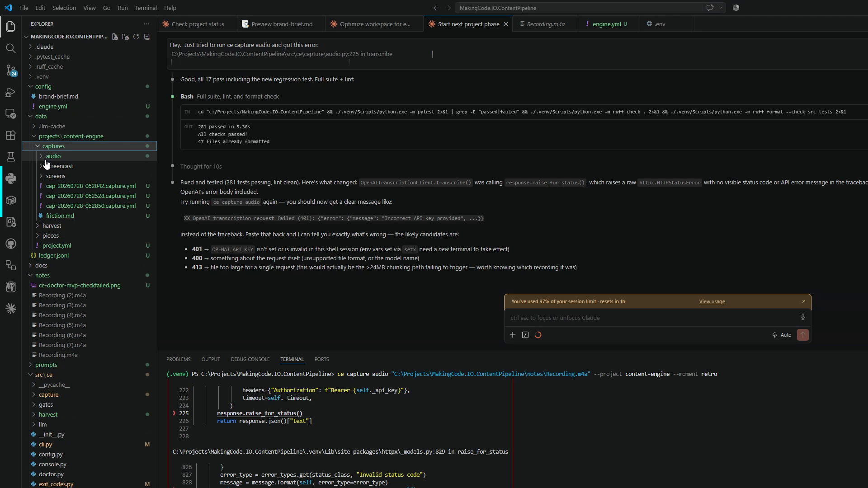Viewport: 868px width, 488px height.
Task: Collapse the notes folder
Action: pyautogui.click(x=42, y=275)
